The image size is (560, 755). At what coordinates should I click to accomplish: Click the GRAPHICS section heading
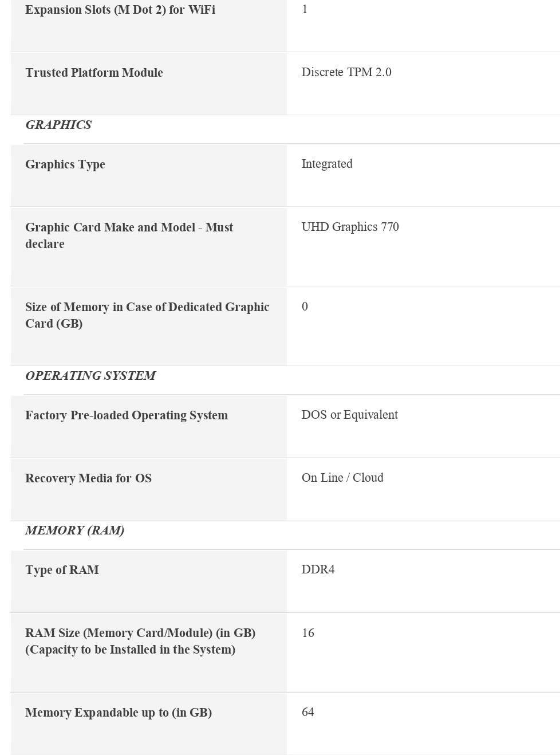click(58, 125)
